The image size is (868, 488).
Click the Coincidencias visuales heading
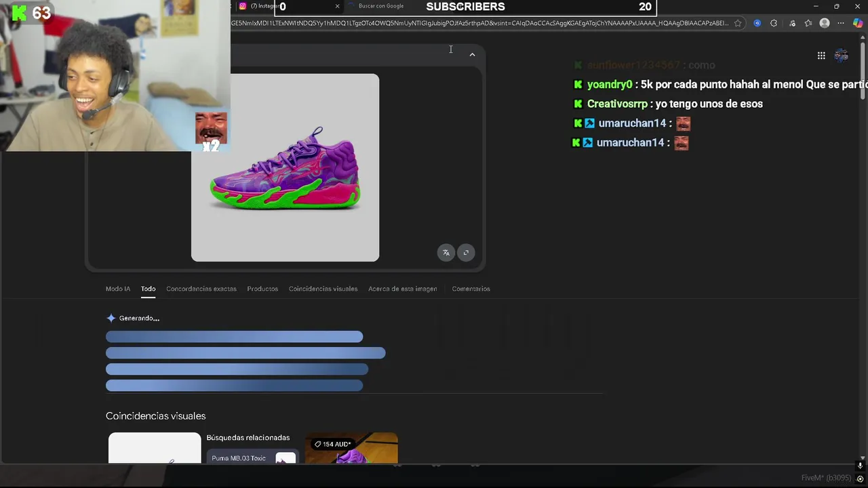click(x=155, y=416)
